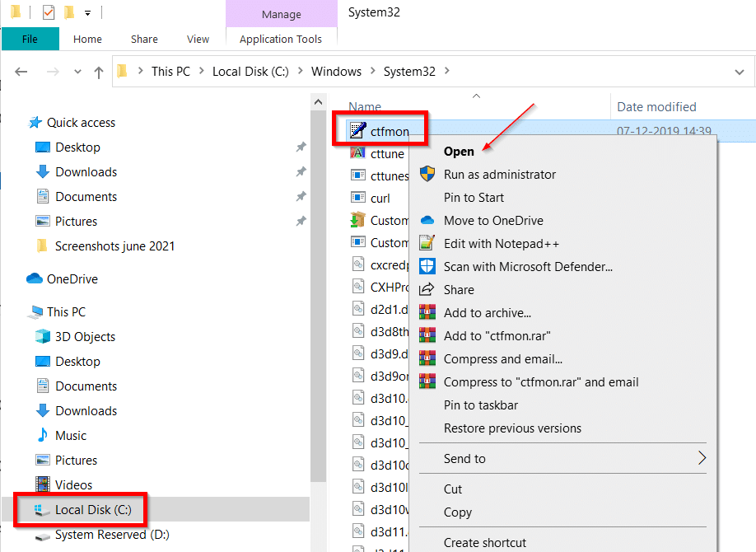Click the up arrow navigation icon
This screenshot has height=552, width=756.
tap(98, 72)
